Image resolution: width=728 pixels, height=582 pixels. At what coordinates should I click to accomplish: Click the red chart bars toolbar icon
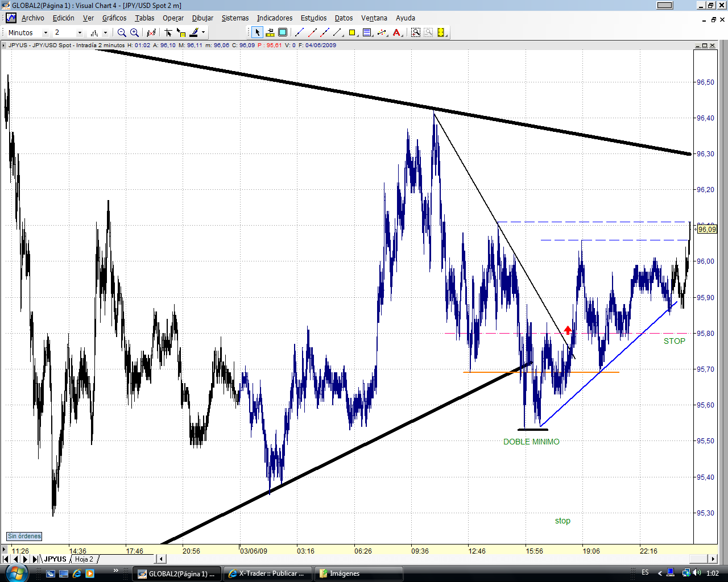coord(151,33)
